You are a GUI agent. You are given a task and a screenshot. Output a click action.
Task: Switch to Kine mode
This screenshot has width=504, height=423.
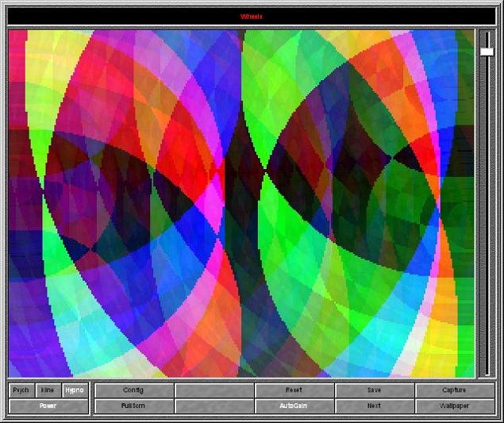tap(48, 390)
